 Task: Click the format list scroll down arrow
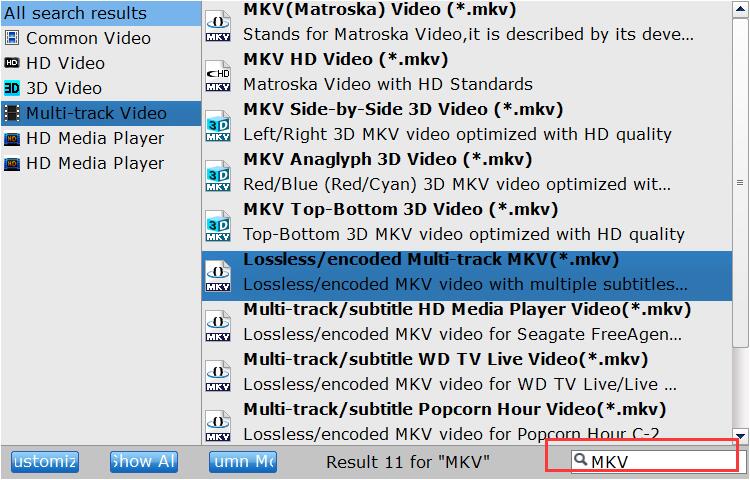click(x=740, y=436)
